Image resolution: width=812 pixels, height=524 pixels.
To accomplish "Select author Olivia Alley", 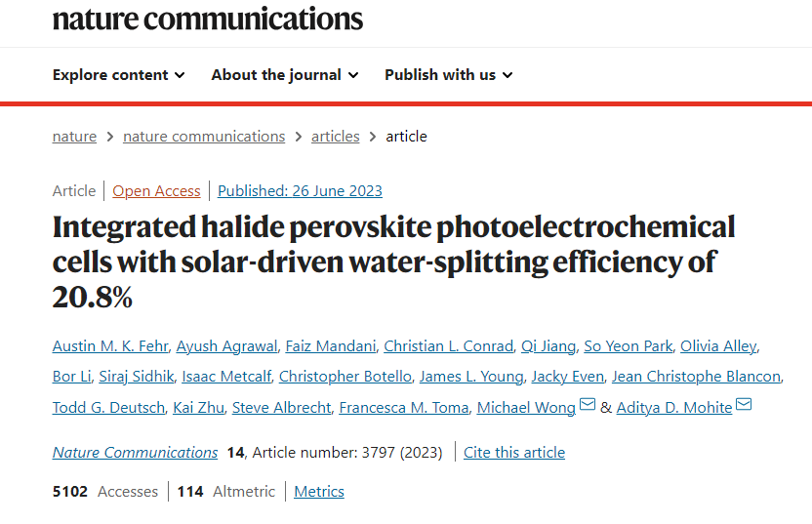I will tap(718, 346).
